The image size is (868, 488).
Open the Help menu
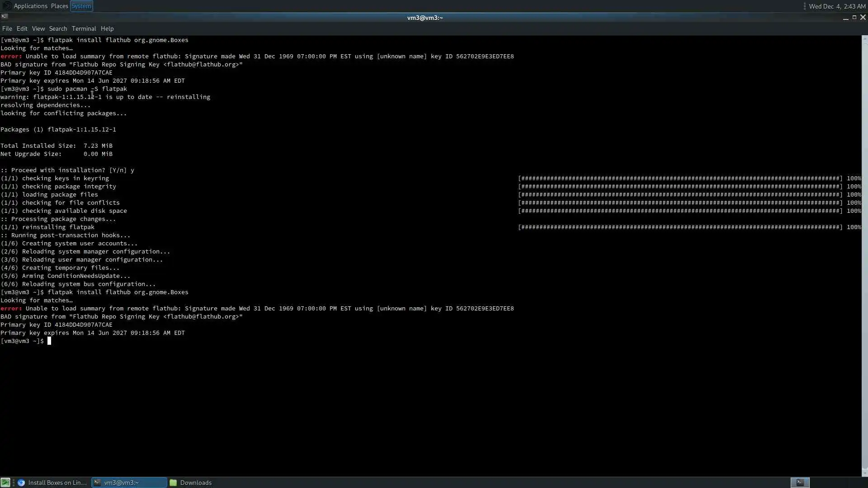(107, 28)
